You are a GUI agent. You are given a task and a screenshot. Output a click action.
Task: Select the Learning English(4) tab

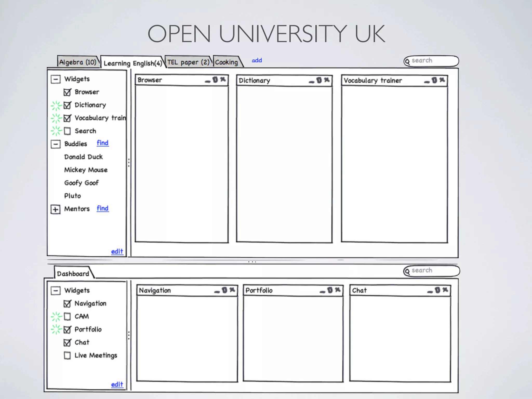(133, 63)
